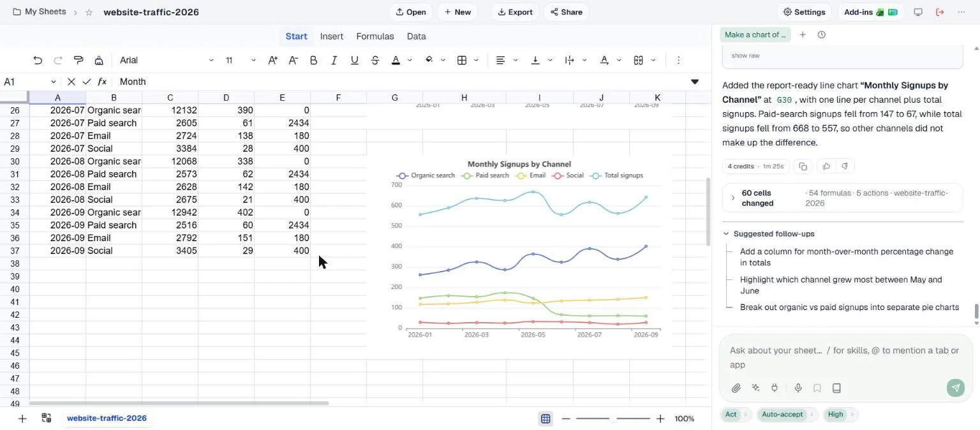This screenshot has width=980, height=430.
Task: Expand the formula bar with black arrow
Action: pyautogui.click(x=695, y=82)
